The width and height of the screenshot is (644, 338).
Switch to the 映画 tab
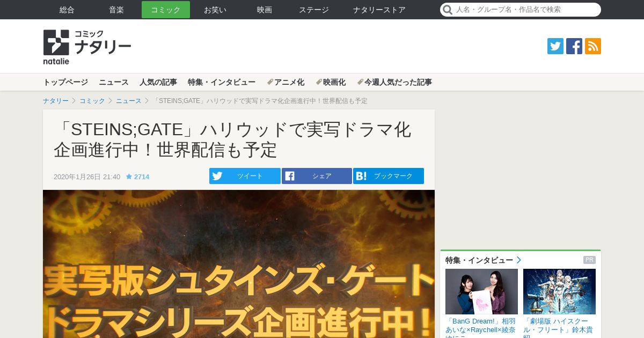point(265,10)
